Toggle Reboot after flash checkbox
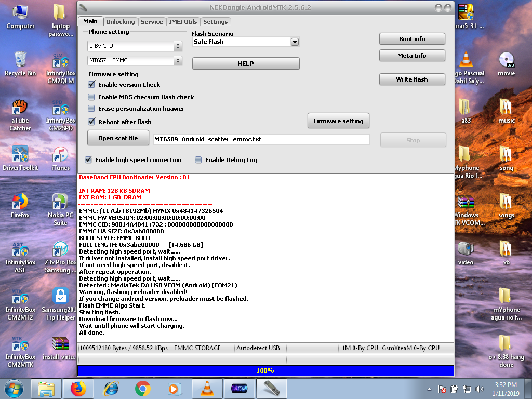Image resolution: width=532 pixels, height=399 pixels. point(91,122)
